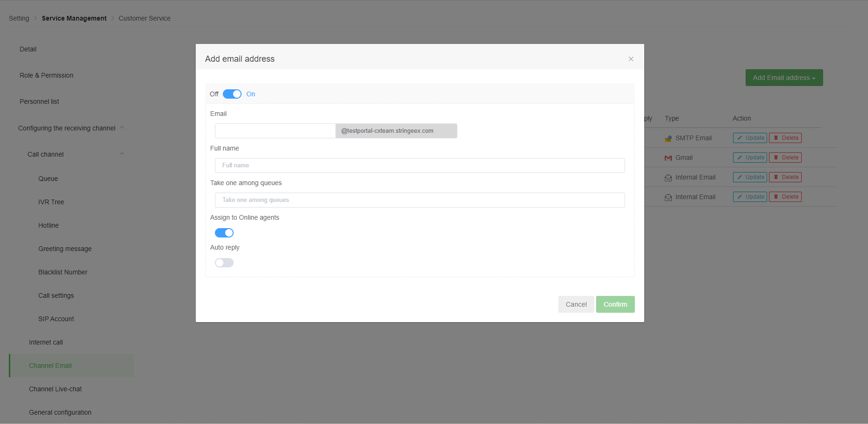Enable the Auto reply switch
Screen dimensions: 868x424
pos(224,263)
